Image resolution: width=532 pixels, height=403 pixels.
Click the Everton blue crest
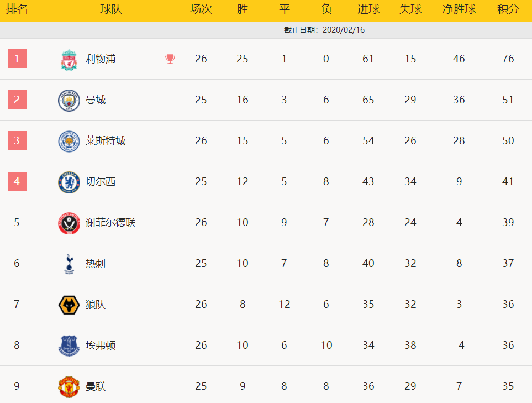point(69,346)
